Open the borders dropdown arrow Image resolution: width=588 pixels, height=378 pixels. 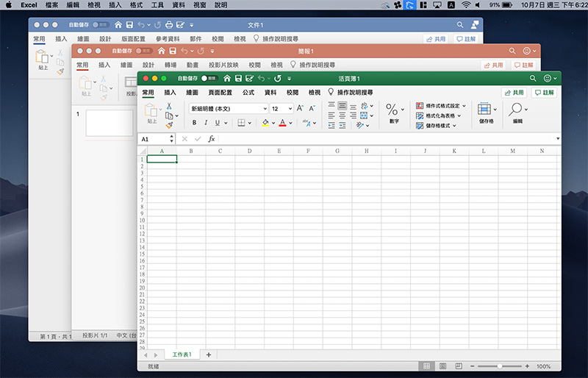250,123
